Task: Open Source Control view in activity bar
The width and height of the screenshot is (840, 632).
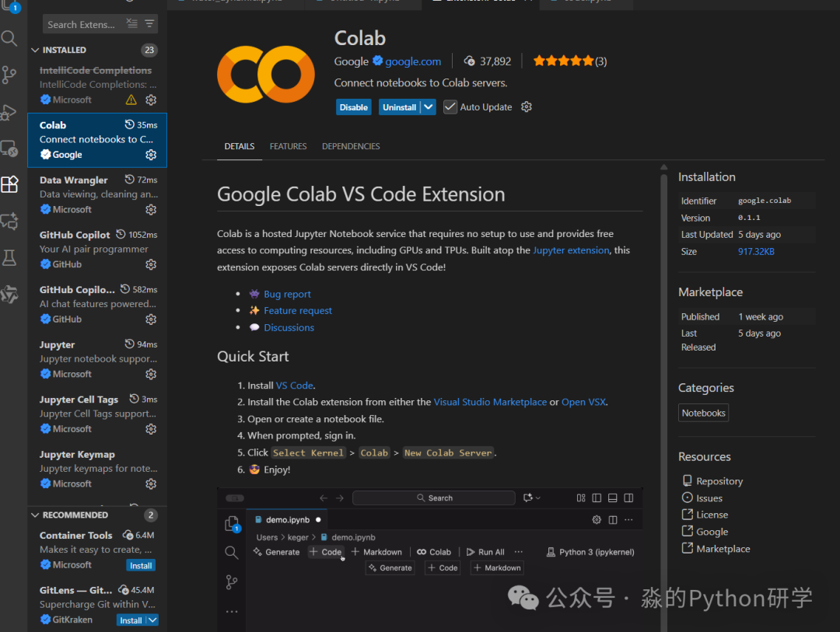Action: (9, 75)
